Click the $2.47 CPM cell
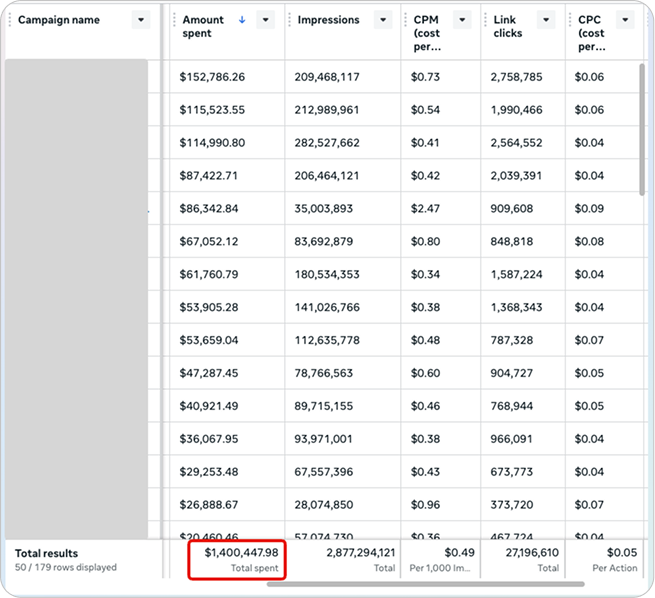Screen dimensions: 655x598 [x=425, y=208]
